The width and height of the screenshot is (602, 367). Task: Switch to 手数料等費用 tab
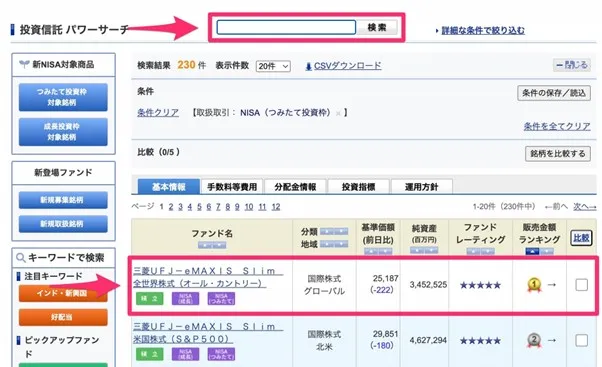[x=232, y=187]
